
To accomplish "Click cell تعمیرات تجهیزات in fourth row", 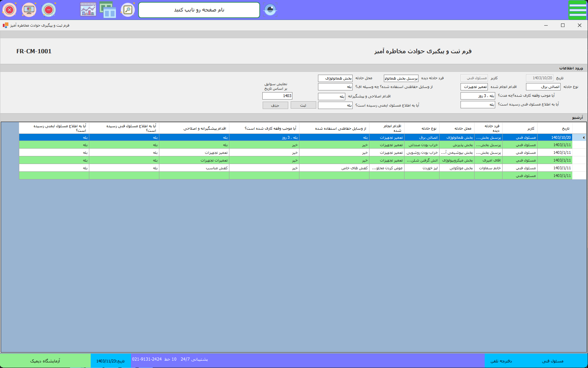I will tap(194, 160).
